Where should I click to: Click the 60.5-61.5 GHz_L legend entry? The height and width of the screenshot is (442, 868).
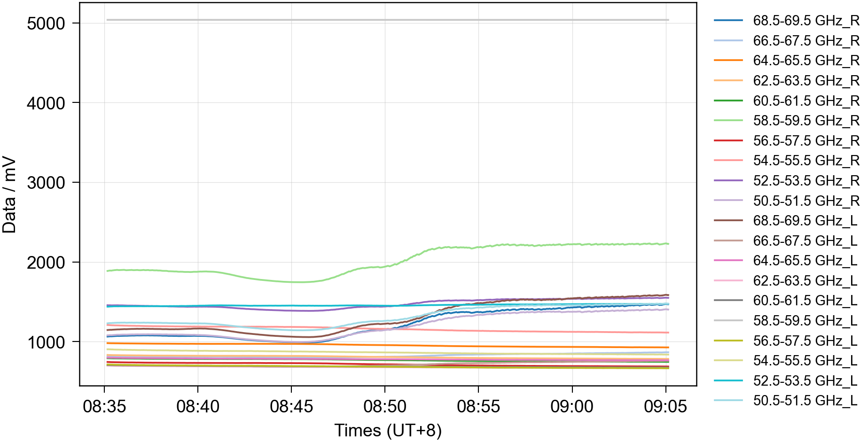(x=805, y=301)
